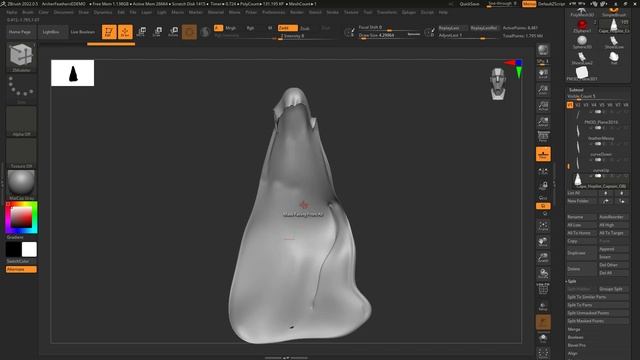Select the Move transform tool in top shelf

click(141, 32)
